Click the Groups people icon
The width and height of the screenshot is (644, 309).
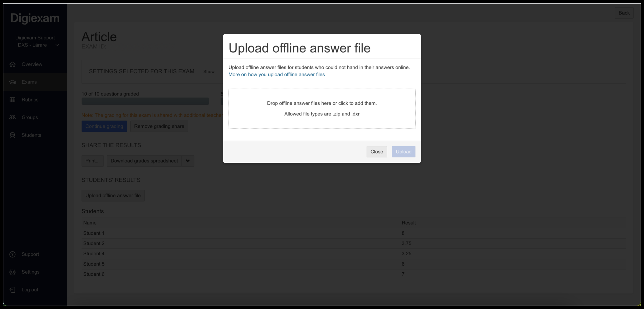point(12,117)
